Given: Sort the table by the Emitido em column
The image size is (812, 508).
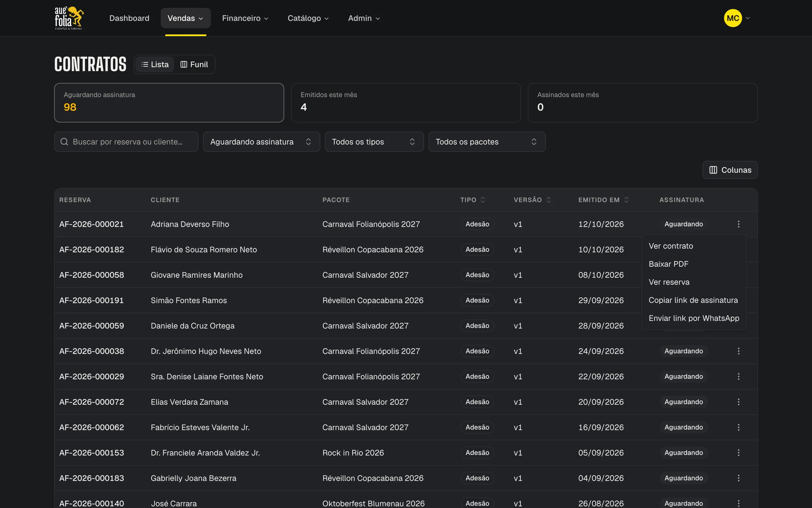Looking at the screenshot, I should pyautogui.click(x=603, y=200).
